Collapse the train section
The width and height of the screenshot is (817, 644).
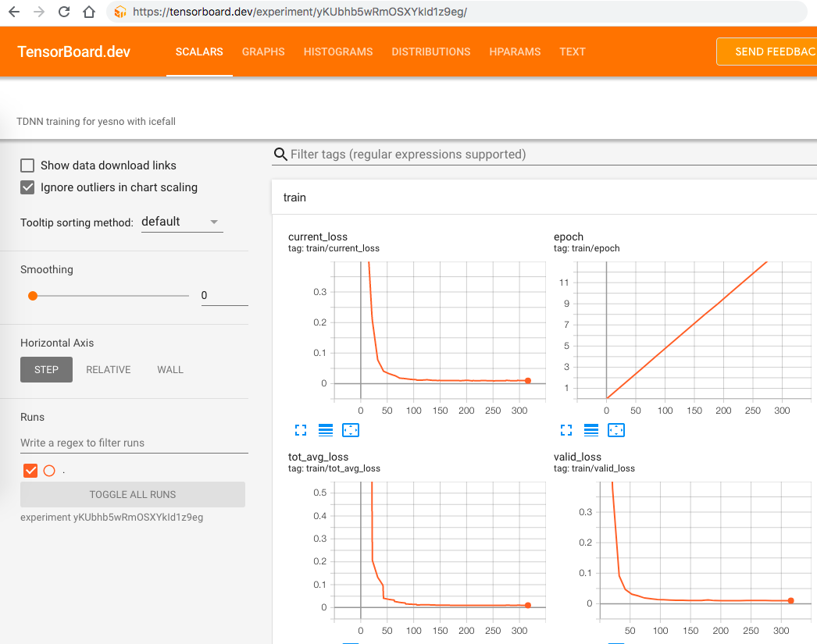click(294, 197)
